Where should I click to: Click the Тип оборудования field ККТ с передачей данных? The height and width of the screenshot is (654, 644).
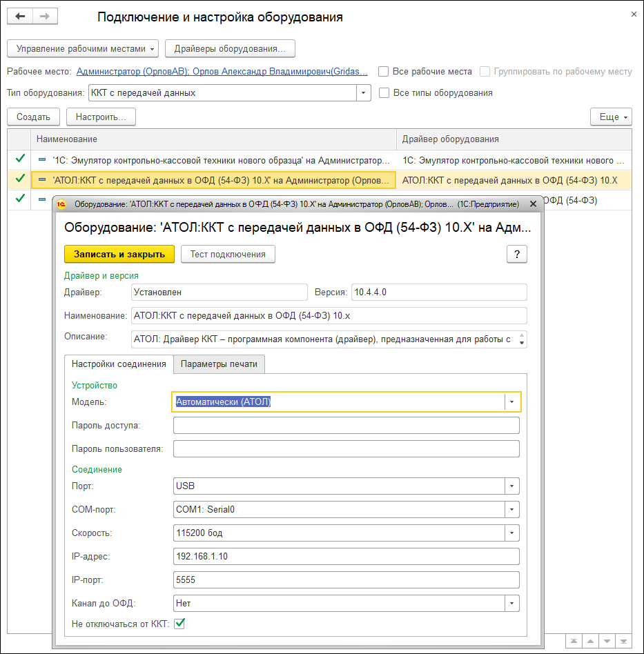coord(222,92)
